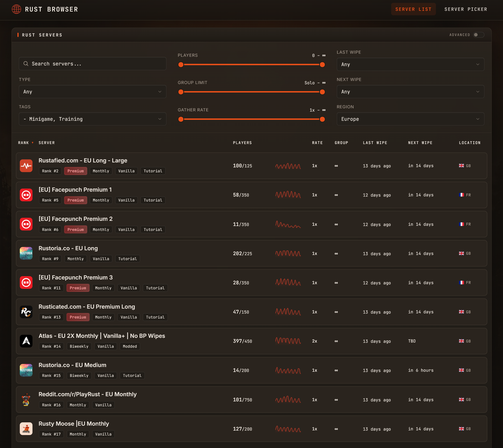Click the Biweekly tag on Rustoria EU Medium row
This screenshot has width=503, height=448.
click(x=79, y=376)
